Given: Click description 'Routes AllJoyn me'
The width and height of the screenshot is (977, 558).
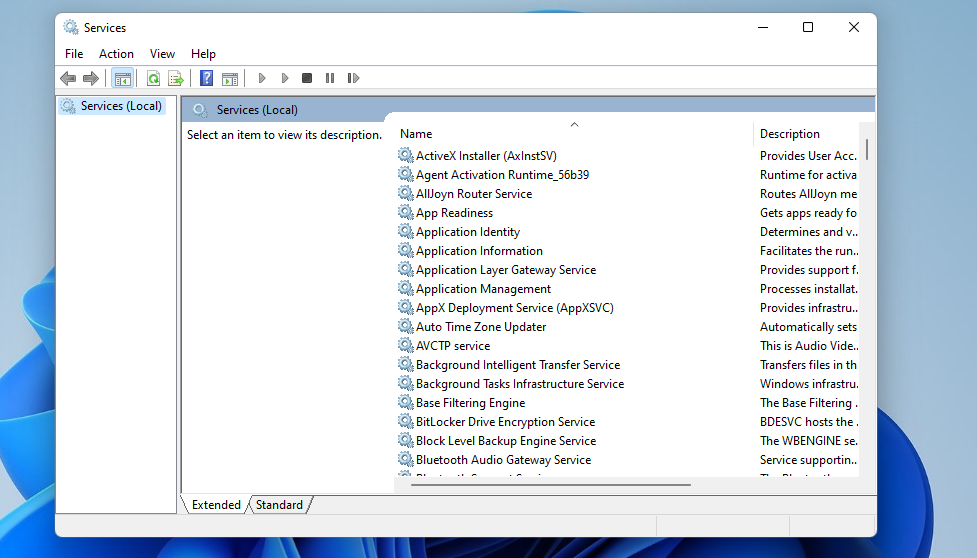Looking at the screenshot, I should click(808, 194).
